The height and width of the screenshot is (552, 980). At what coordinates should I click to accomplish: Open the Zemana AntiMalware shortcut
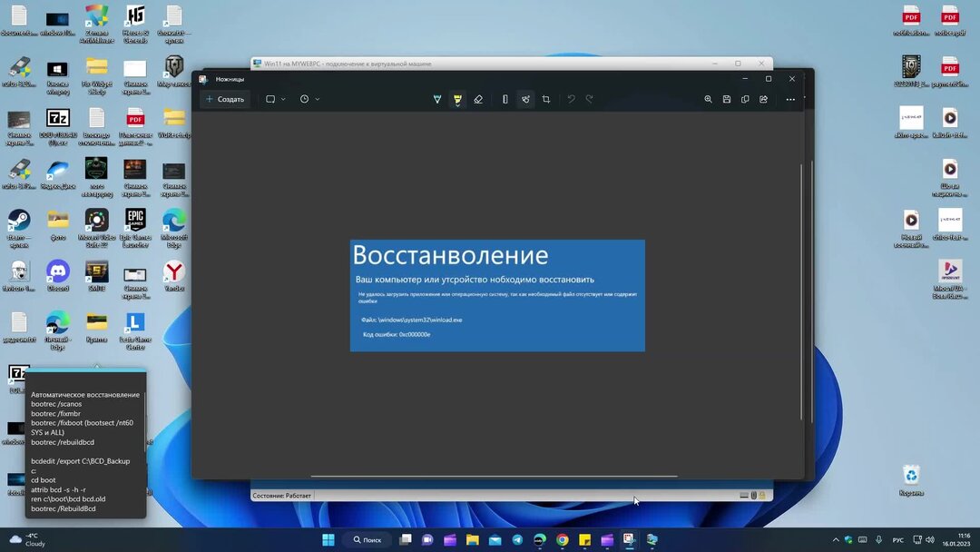pyautogui.click(x=96, y=24)
